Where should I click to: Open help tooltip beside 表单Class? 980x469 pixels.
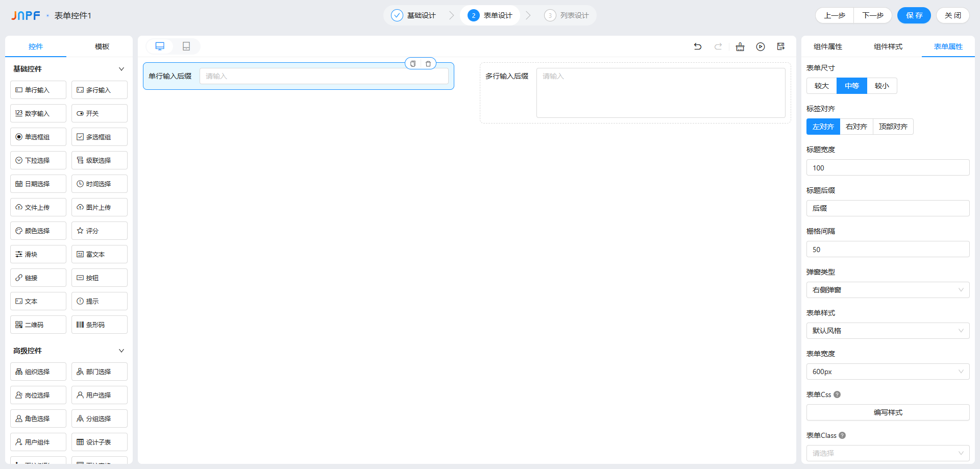842,435
